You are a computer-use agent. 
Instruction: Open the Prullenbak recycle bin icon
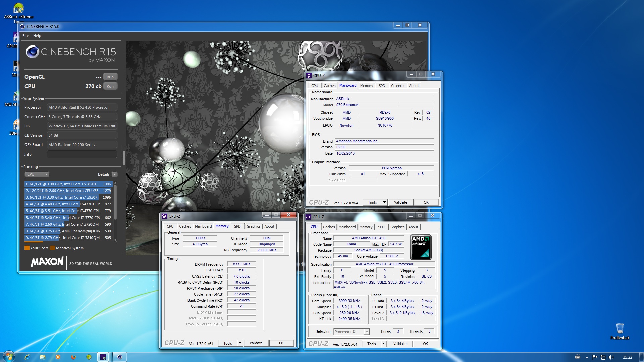coord(620,331)
